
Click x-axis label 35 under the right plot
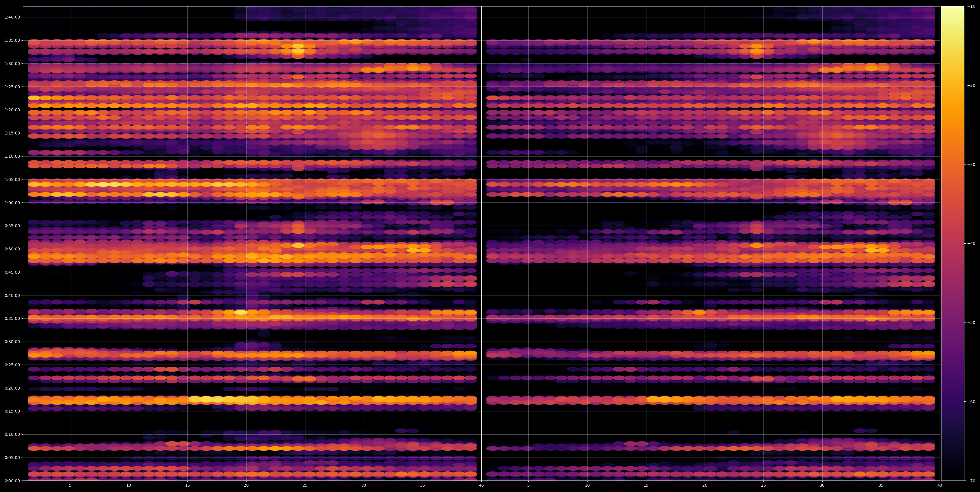click(881, 485)
